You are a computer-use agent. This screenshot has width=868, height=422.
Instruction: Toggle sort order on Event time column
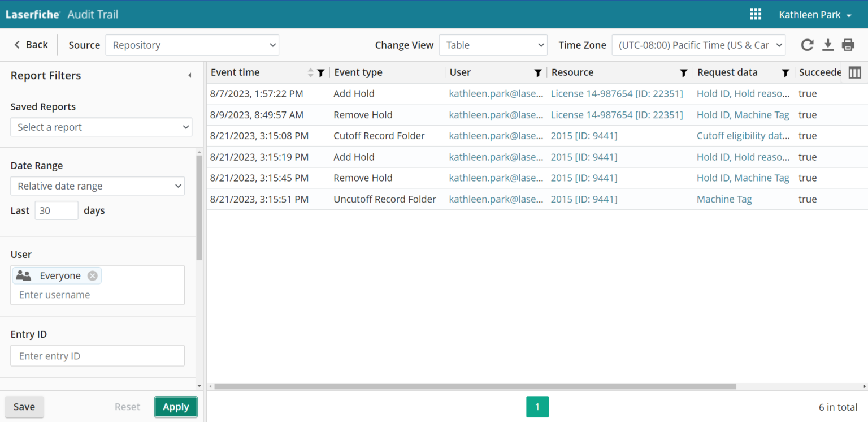tap(310, 72)
